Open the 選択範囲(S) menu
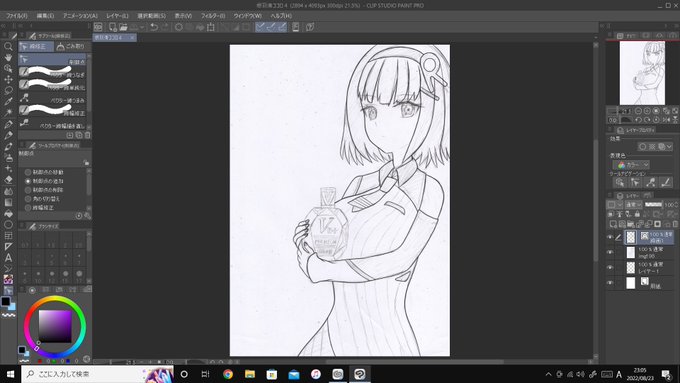 (x=151, y=16)
